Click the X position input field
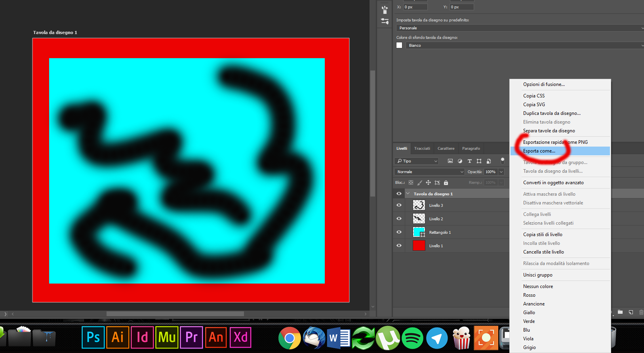 415,7
